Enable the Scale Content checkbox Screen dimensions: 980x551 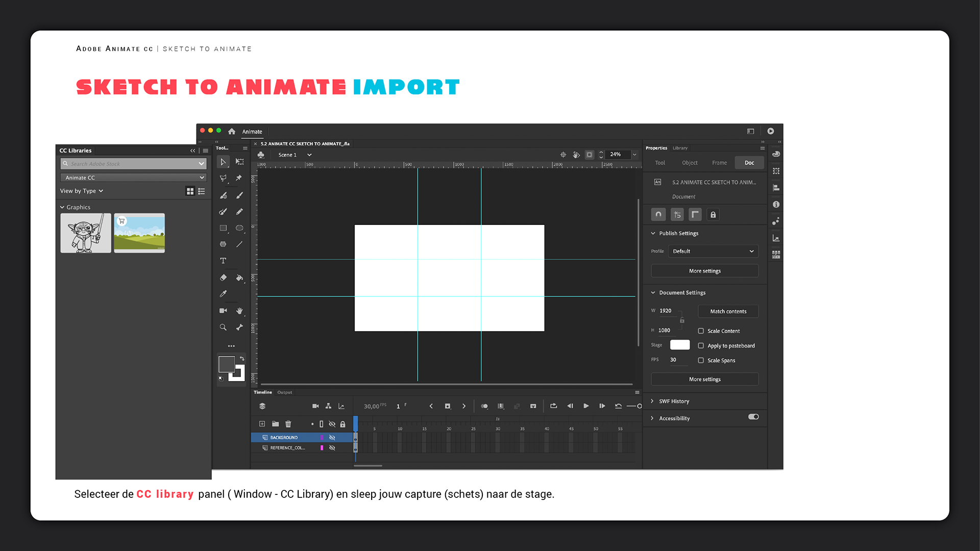click(701, 331)
